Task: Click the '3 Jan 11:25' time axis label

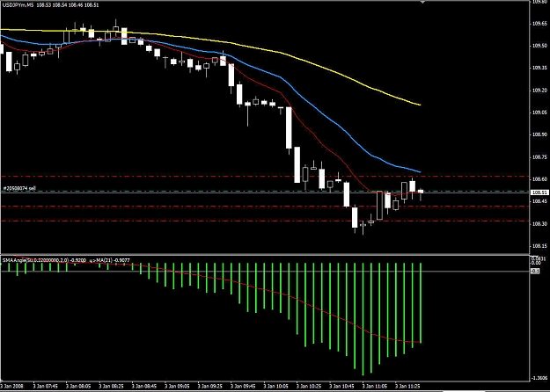Action: [408, 386]
